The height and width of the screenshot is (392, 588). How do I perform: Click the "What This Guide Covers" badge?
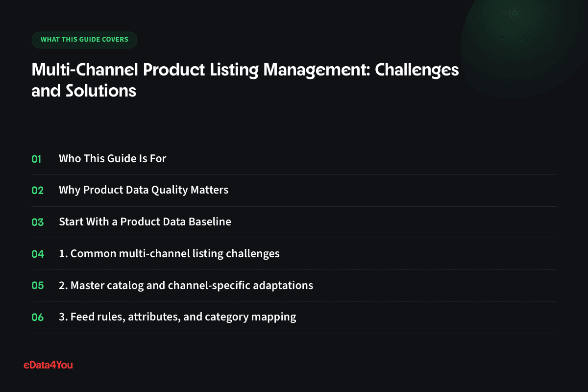point(84,40)
